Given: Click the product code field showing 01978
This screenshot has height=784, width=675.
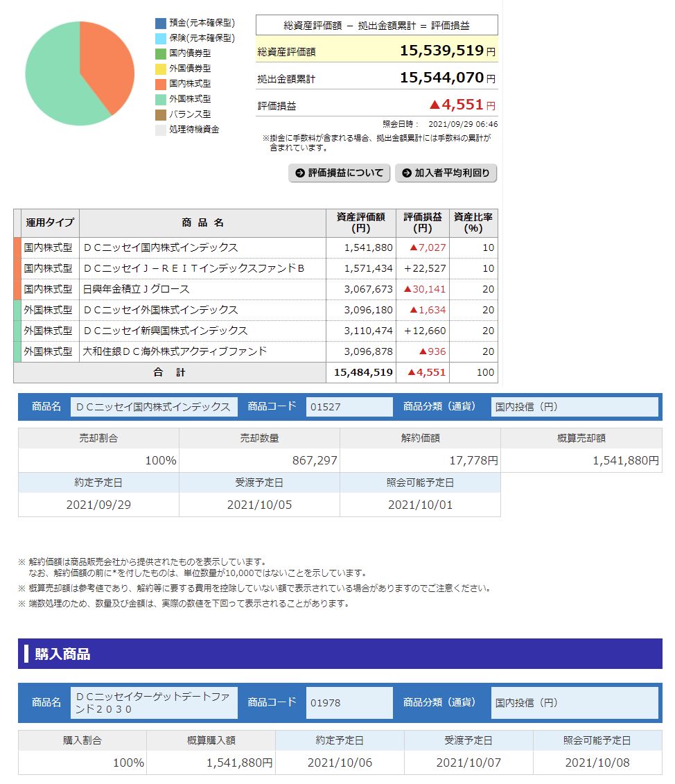Looking at the screenshot, I should coord(349,703).
